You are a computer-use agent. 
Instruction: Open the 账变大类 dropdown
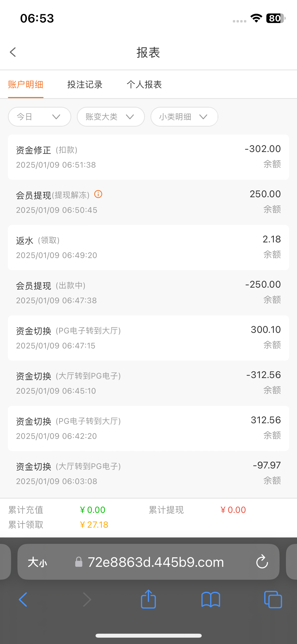(111, 117)
